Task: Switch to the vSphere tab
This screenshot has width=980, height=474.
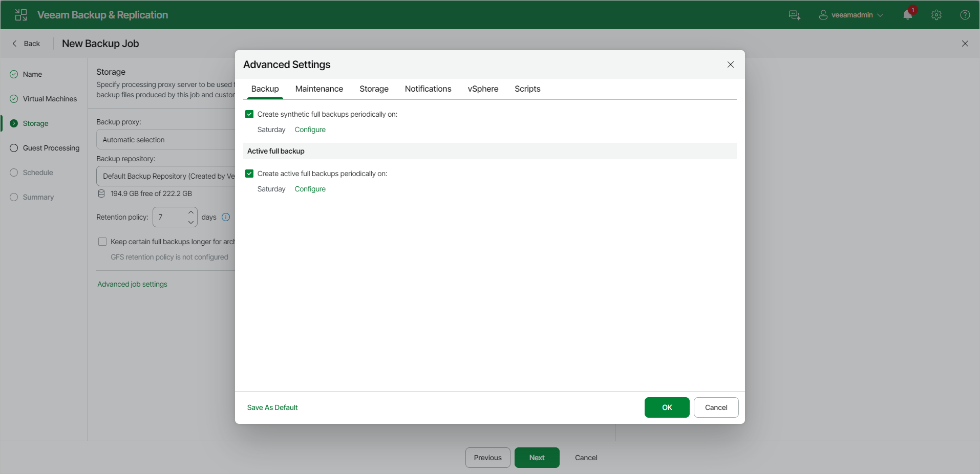Action: point(483,89)
